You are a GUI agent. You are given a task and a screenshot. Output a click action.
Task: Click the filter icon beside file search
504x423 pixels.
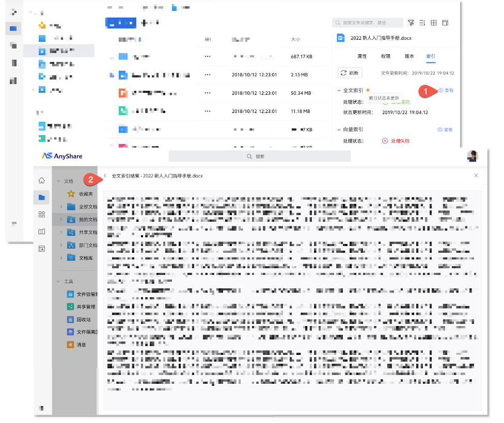pyautogui.click(x=411, y=23)
